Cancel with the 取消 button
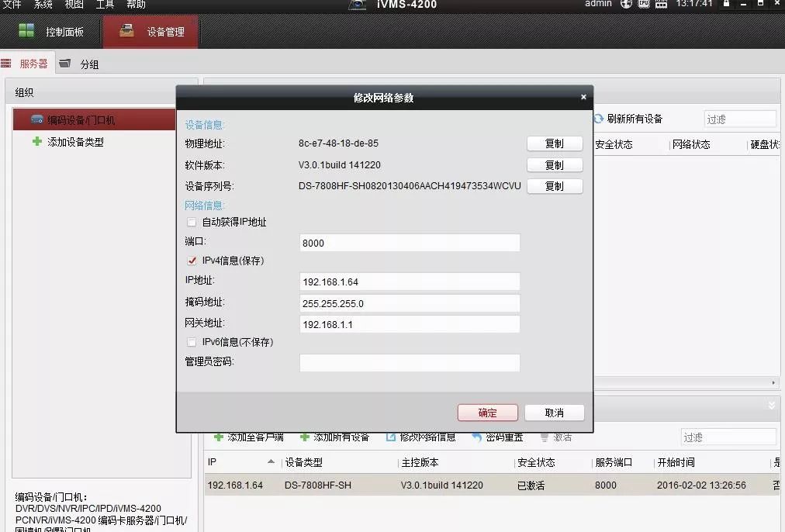785x532 pixels. pyautogui.click(x=554, y=413)
